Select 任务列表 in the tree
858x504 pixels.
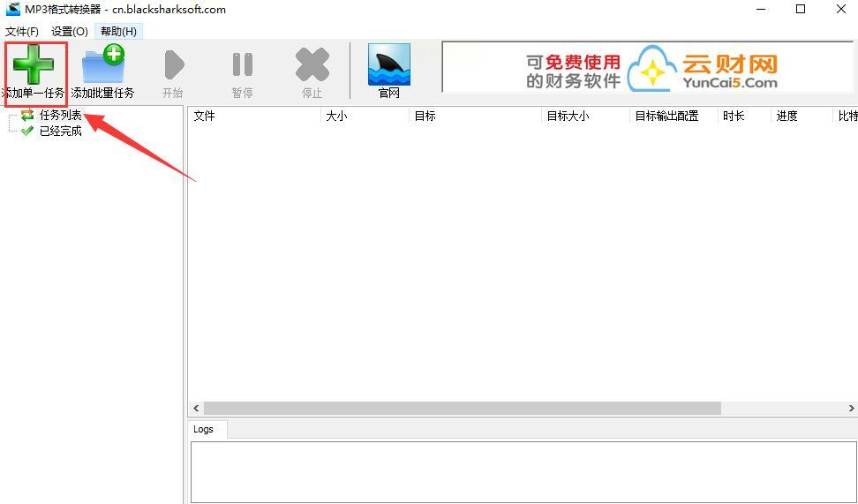tap(60, 115)
